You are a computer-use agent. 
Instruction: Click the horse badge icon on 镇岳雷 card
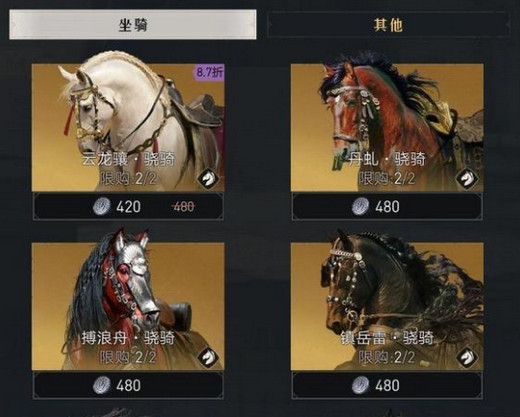pos(466,358)
